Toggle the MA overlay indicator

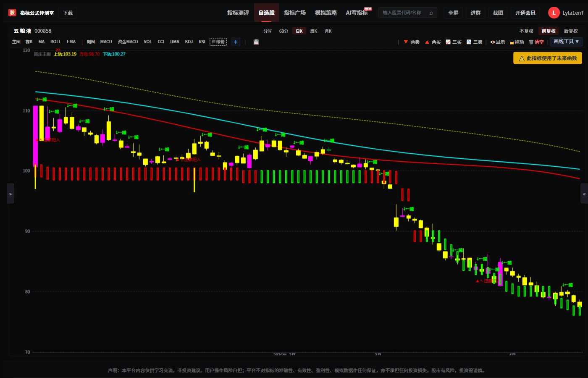(x=41, y=42)
